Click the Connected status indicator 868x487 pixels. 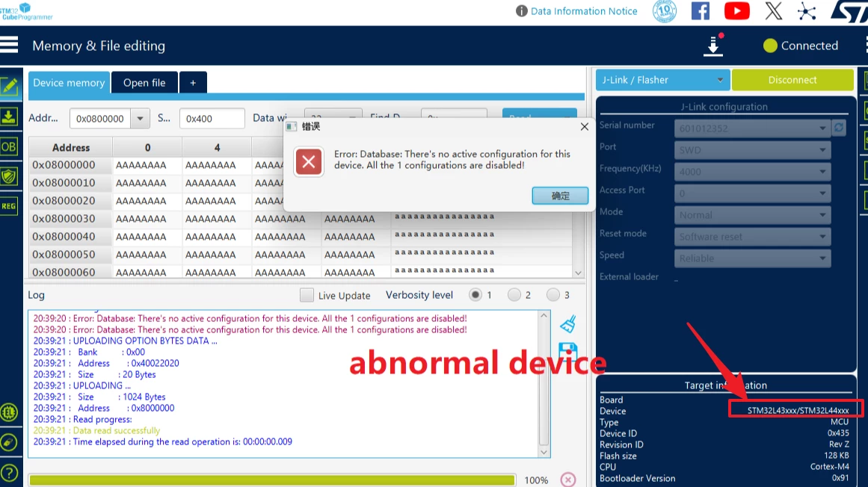[801, 46]
